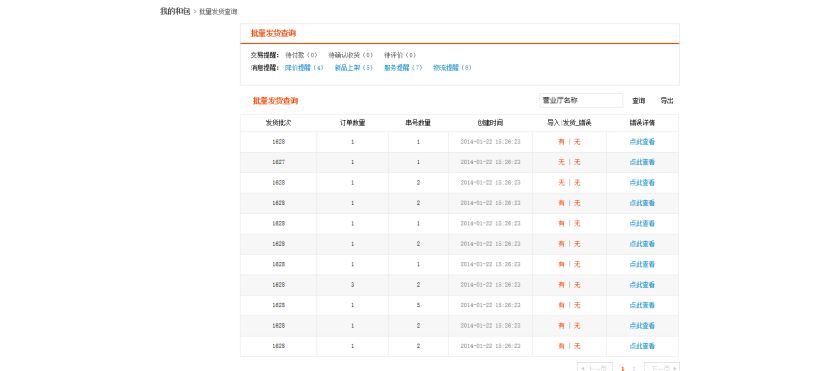Open the 新品上架 (5) message link
This screenshot has width=840, height=371.
tap(354, 68)
